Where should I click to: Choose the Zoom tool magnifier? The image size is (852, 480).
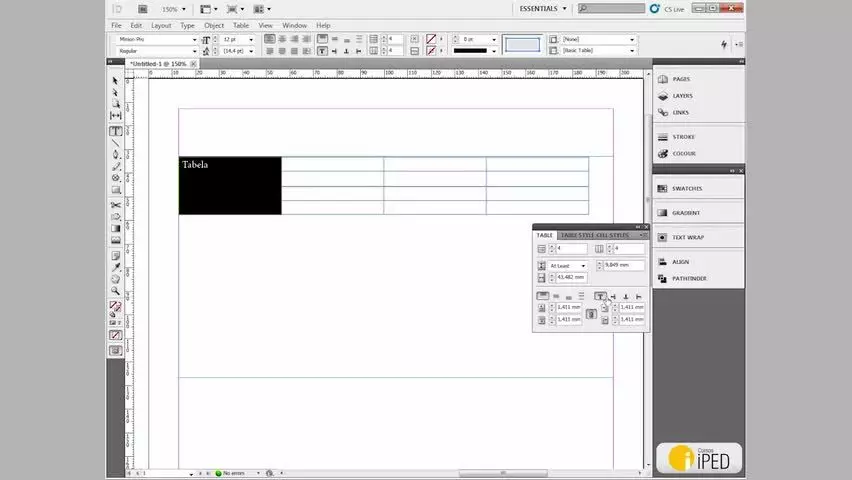coord(116,291)
